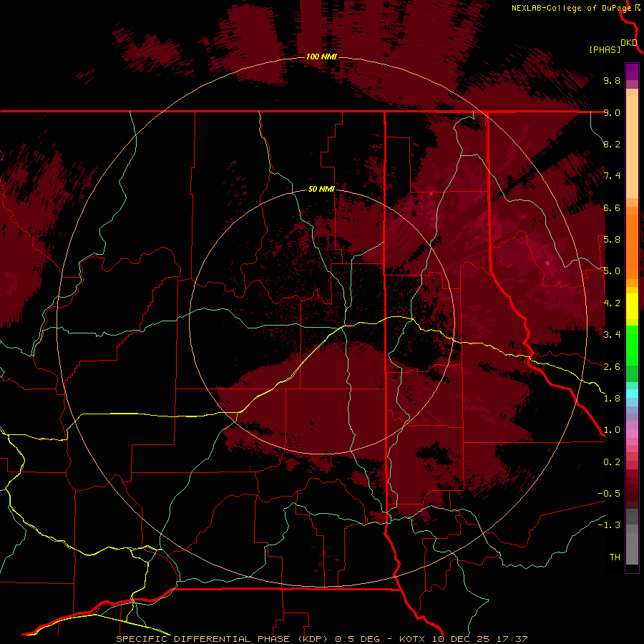Pick the purple segment at the top of the color bar
The image size is (644, 644).
pos(632,72)
